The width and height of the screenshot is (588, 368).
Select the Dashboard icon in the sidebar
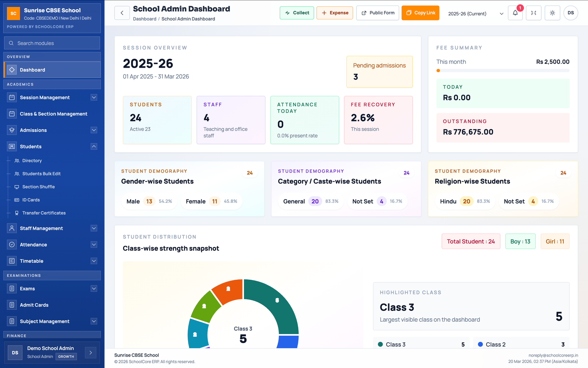(x=12, y=70)
